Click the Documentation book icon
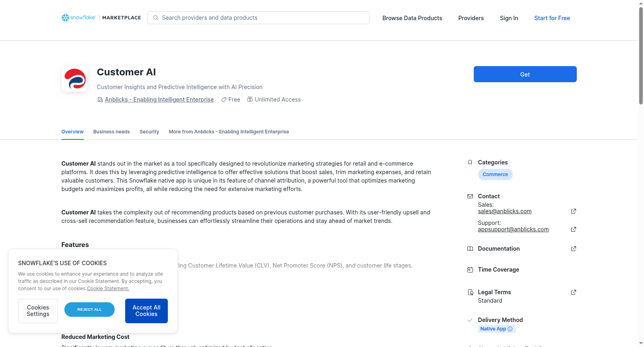 (x=470, y=249)
